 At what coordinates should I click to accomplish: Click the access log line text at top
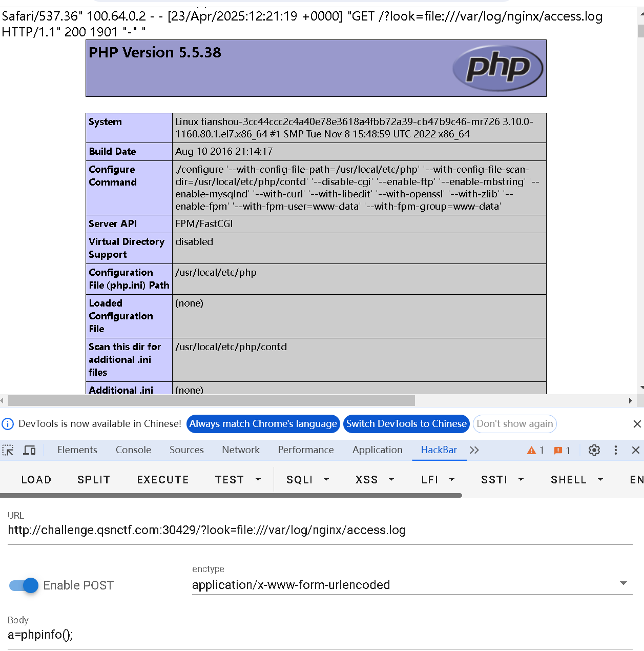coord(302,24)
